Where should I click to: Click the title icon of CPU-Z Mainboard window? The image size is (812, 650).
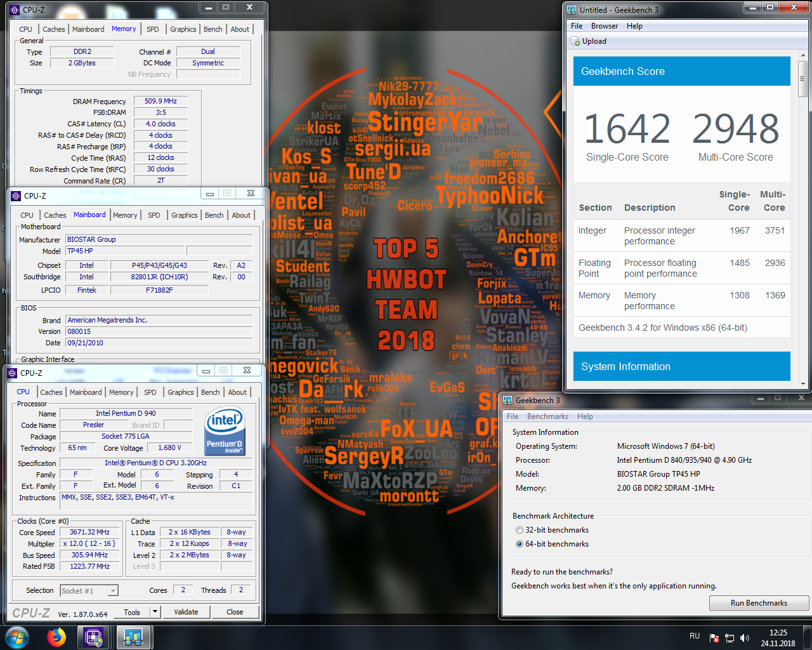click(16, 196)
